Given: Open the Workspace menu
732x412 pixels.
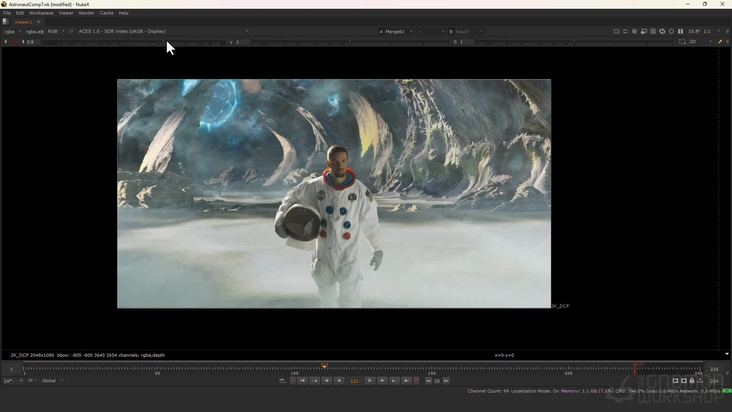Looking at the screenshot, I should (41, 13).
